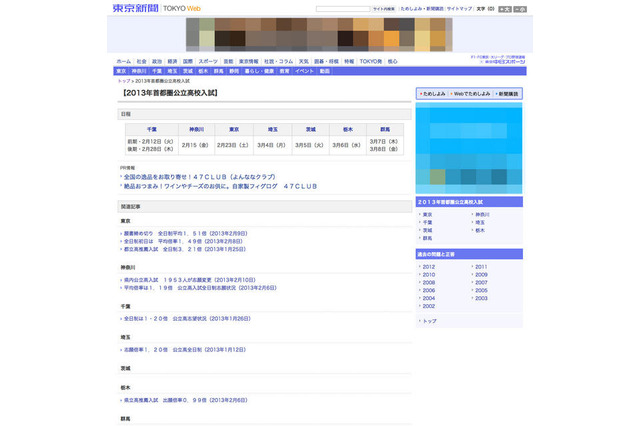The image size is (640, 426).
Task: Click the 3月4日(月) schedule cell
Action: point(271,145)
